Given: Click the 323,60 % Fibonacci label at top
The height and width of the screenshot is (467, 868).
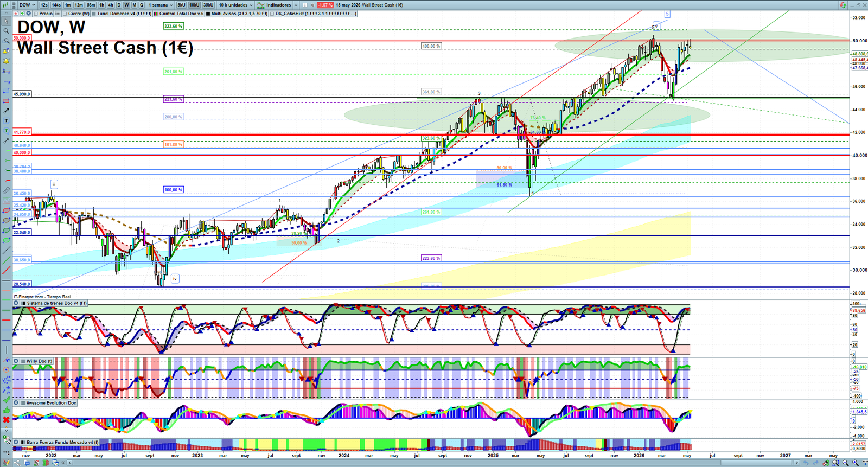Looking at the screenshot, I should click(x=174, y=26).
